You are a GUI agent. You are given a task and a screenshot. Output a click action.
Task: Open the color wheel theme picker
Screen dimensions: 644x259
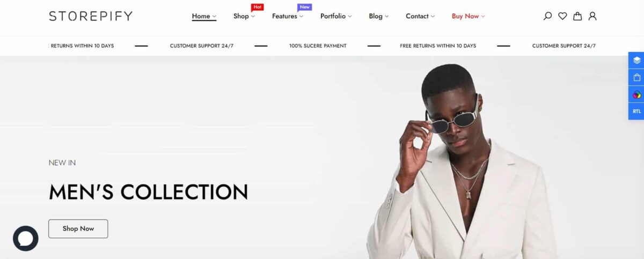(x=636, y=94)
